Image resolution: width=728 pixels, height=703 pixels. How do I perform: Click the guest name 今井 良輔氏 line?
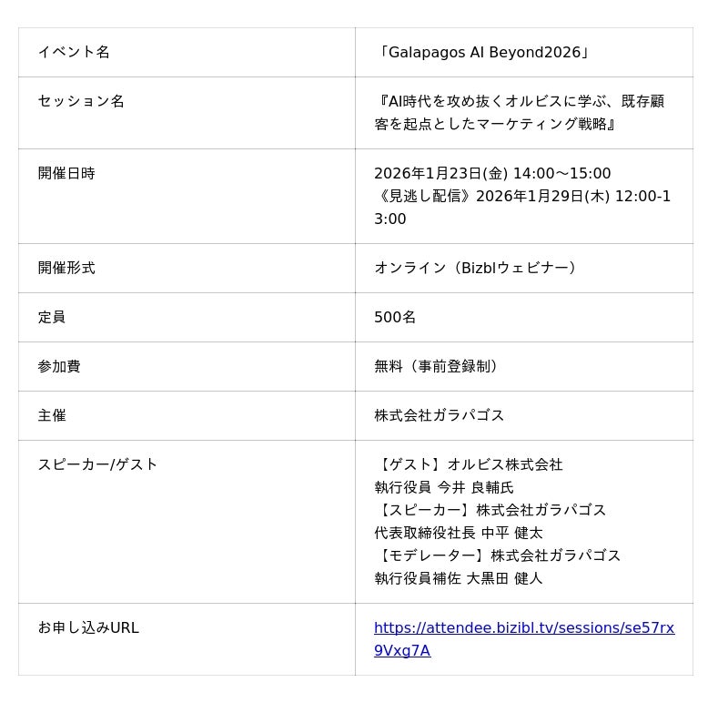pyautogui.click(x=444, y=488)
